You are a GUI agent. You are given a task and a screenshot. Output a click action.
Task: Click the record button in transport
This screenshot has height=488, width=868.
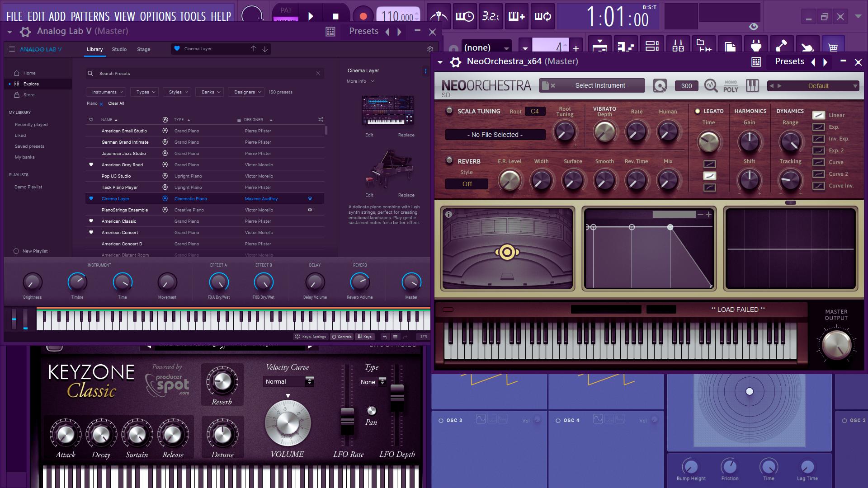[363, 16]
